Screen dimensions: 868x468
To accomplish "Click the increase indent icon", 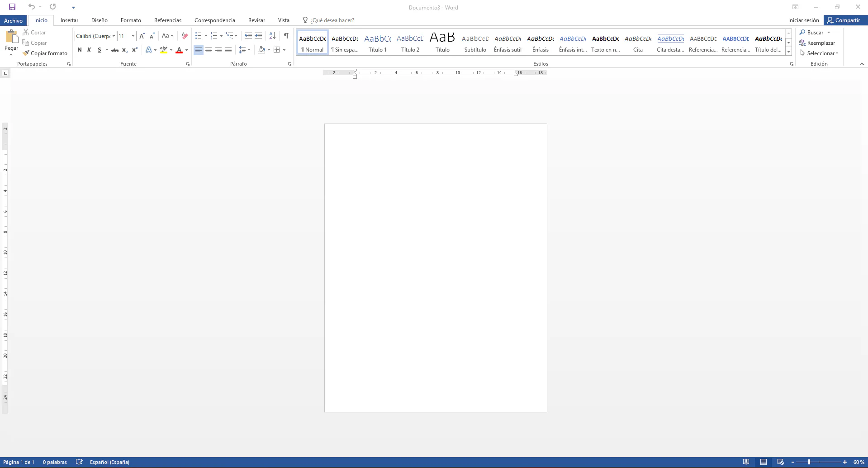I will coord(258,36).
